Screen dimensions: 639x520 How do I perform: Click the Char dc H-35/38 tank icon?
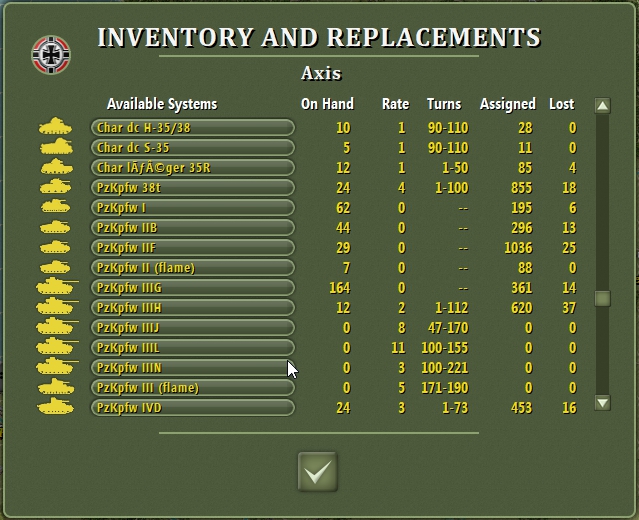point(55,126)
